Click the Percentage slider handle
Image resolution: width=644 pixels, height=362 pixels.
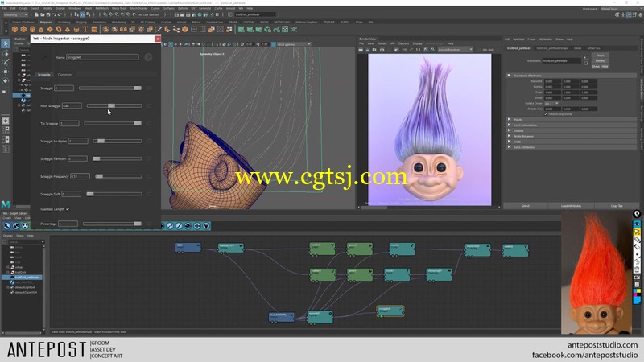pyautogui.click(x=138, y=224)
